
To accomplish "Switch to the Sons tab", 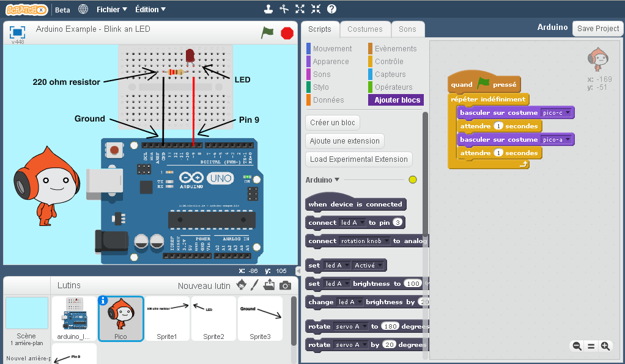I will click(x=407, y=29).
